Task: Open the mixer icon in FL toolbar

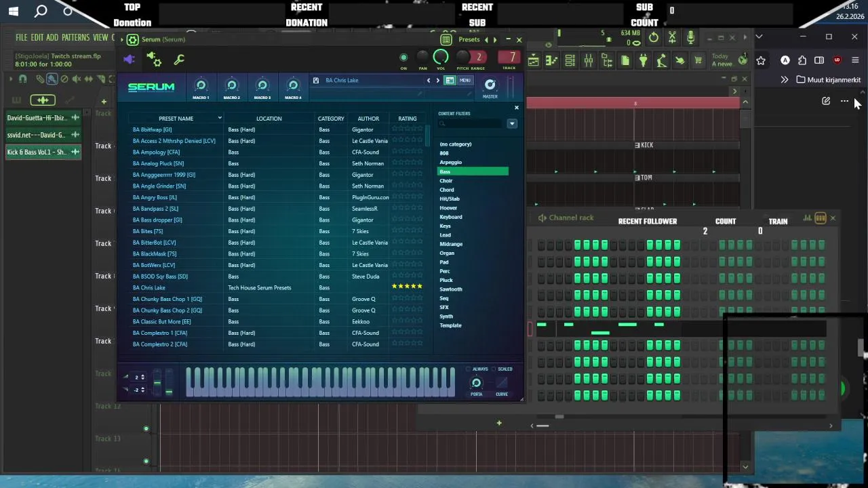Action: [589, 61]
